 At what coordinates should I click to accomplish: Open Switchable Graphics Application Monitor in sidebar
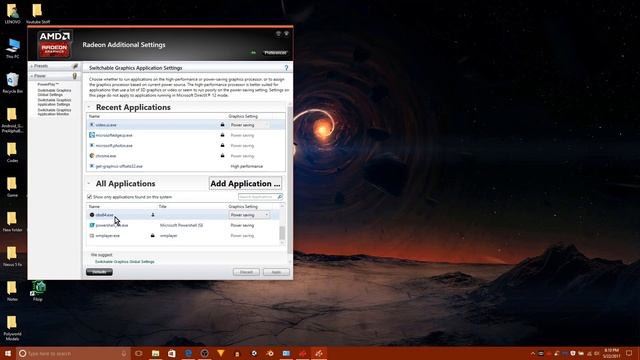(x=54, y=112)
